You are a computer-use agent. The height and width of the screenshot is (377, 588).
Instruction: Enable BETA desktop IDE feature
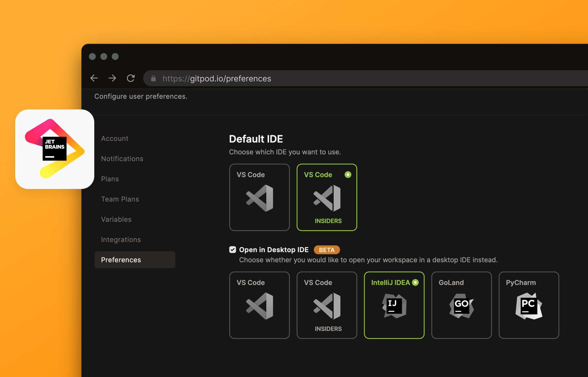click(x=232, y=249)
